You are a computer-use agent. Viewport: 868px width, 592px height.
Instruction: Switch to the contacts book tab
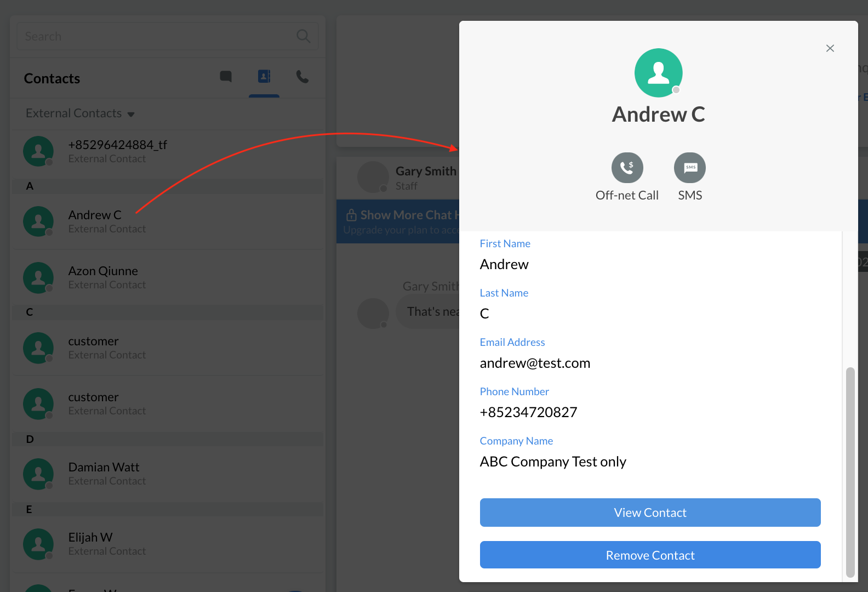coord(264,77)
